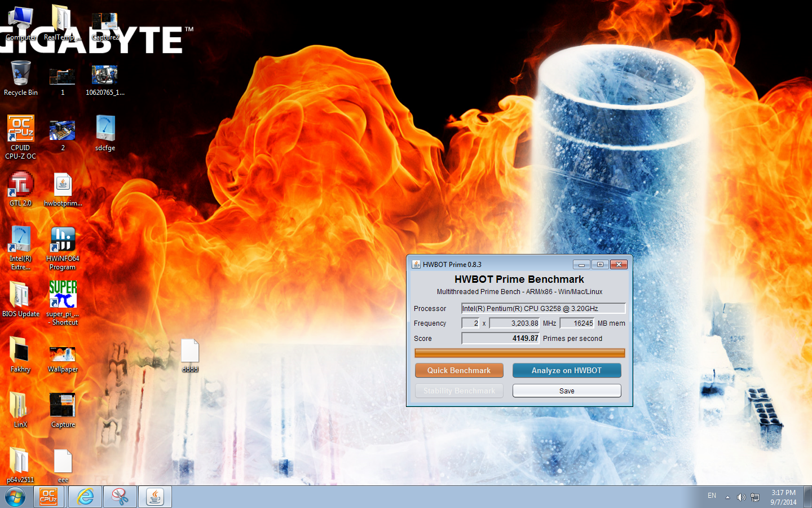Open the BIOS Update folder
The image size is (812, 508).
coord(21,299)
